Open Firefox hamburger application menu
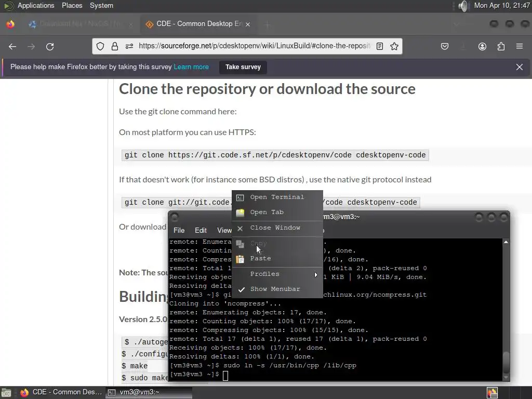The height and width of the screenshot is (399, 532). tap(520, 46)
